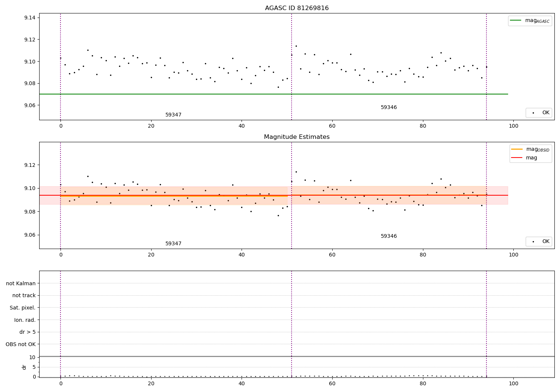Click the '59347' obsid label in top plot
The image size is (560, 392).
pyautogui.click(x=174, y=115)
